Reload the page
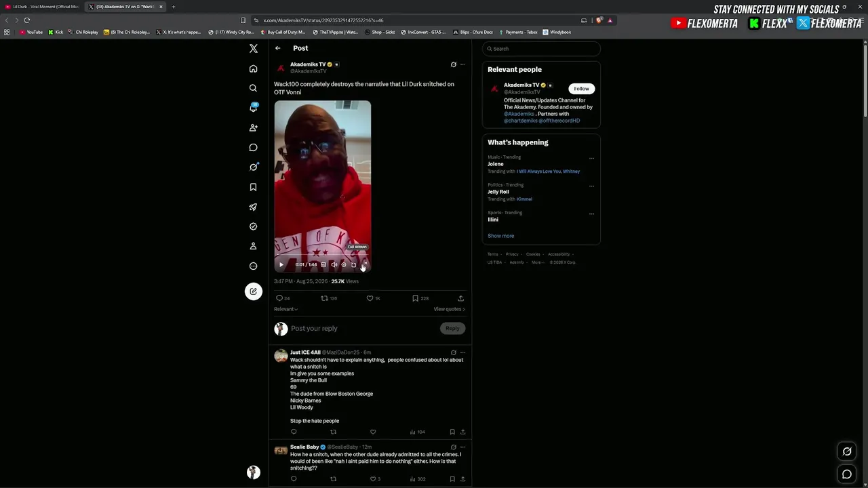Screen dimensions: 868x488 [27, 20]
